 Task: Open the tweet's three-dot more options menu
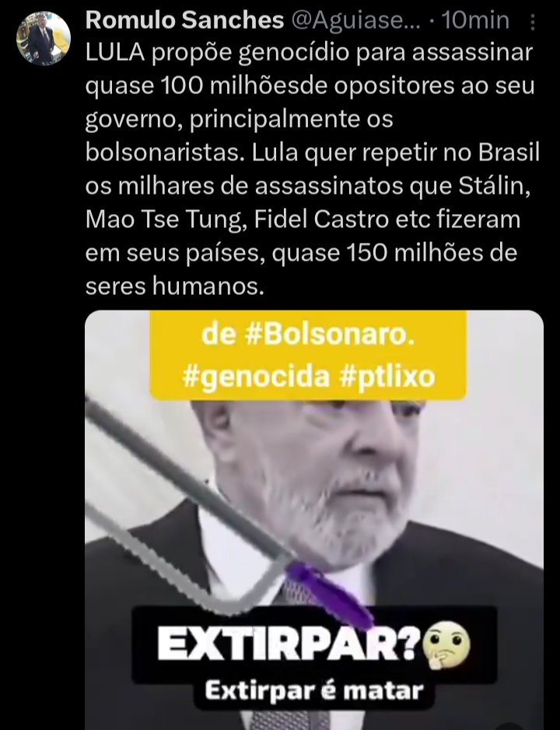(533, 22)
